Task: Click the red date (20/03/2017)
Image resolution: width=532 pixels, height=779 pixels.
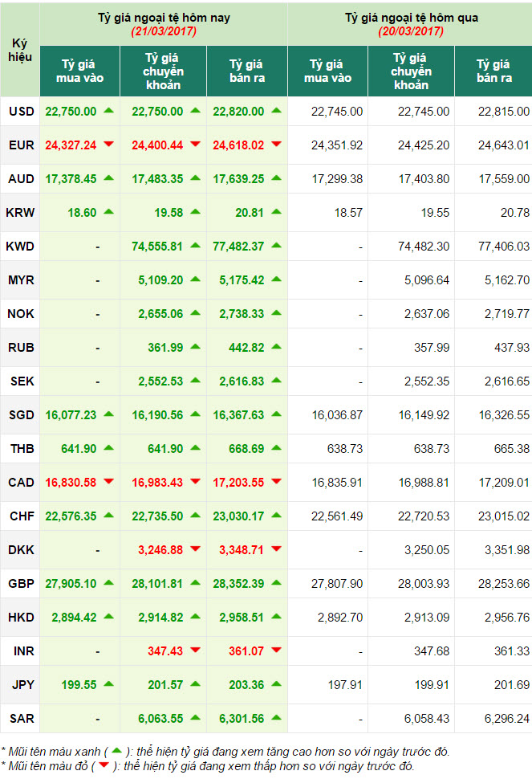Action: coord(411,32)
